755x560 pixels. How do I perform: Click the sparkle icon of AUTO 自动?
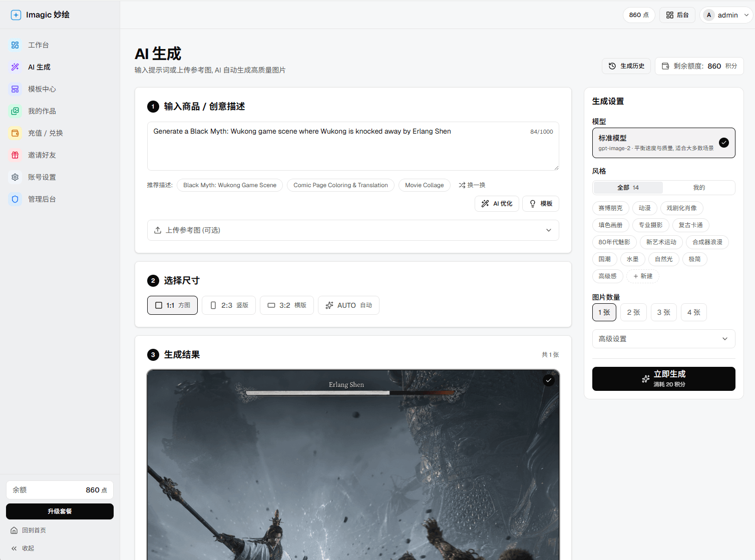pos(329,305)
